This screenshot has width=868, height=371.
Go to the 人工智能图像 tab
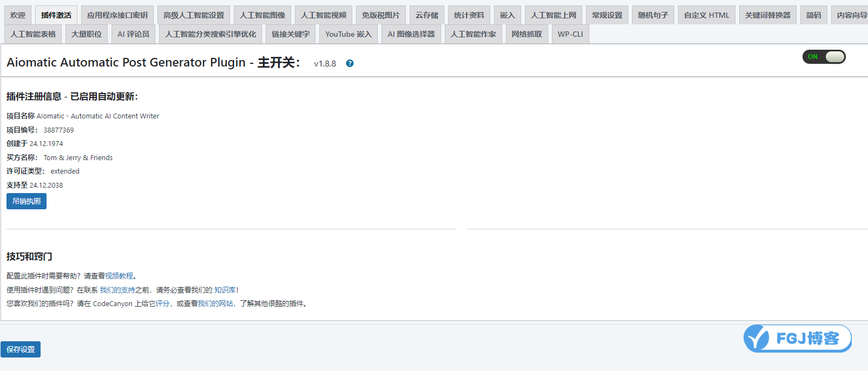[262, 15]
